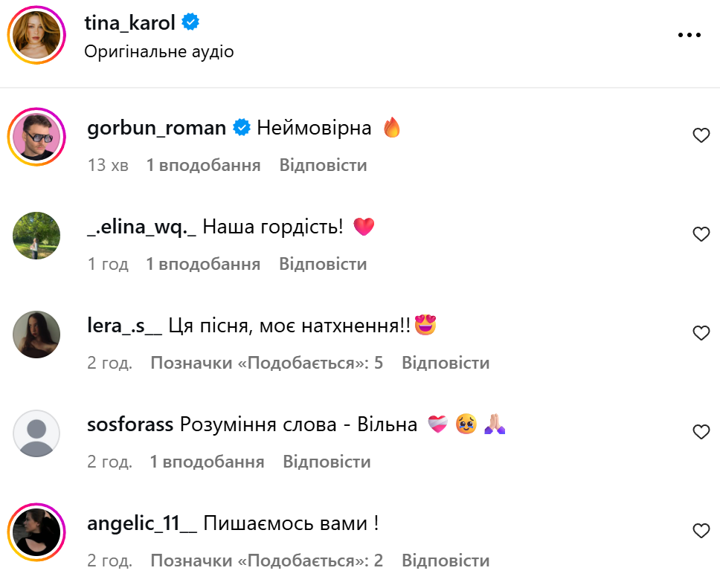Like lera_.s__'s comment with the heart

[701, 333]
